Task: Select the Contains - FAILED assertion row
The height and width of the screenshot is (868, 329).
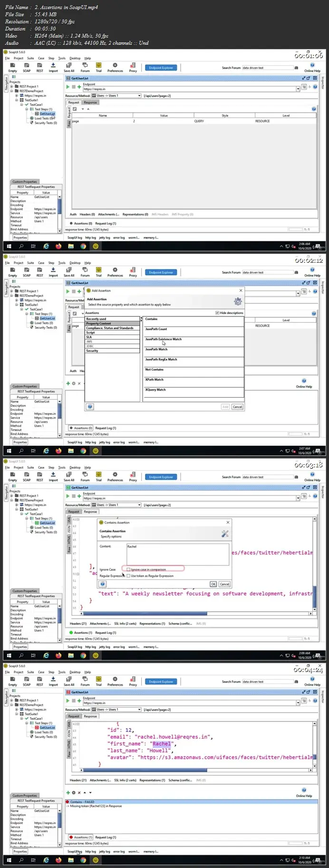Action: tap(191, 802)
